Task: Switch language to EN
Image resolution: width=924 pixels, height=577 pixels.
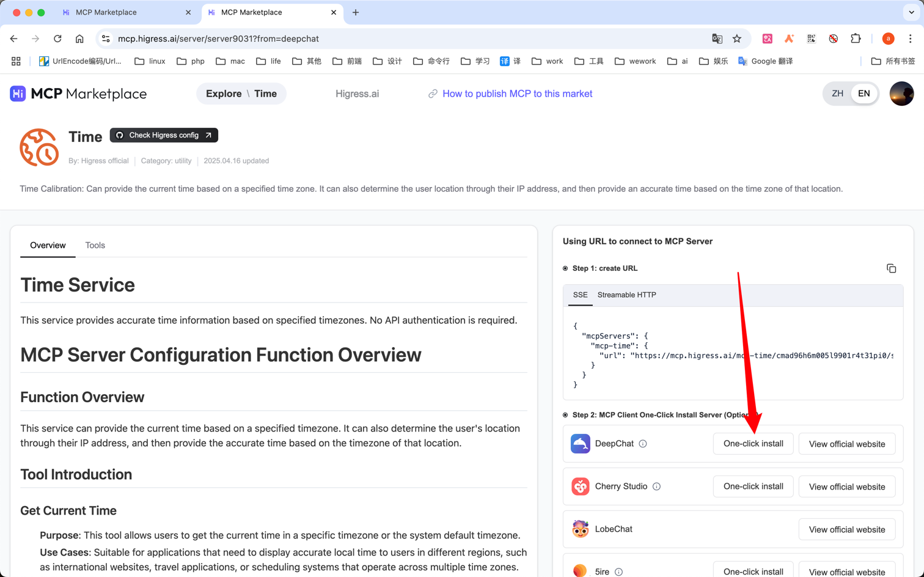Action: pos(864,94)
